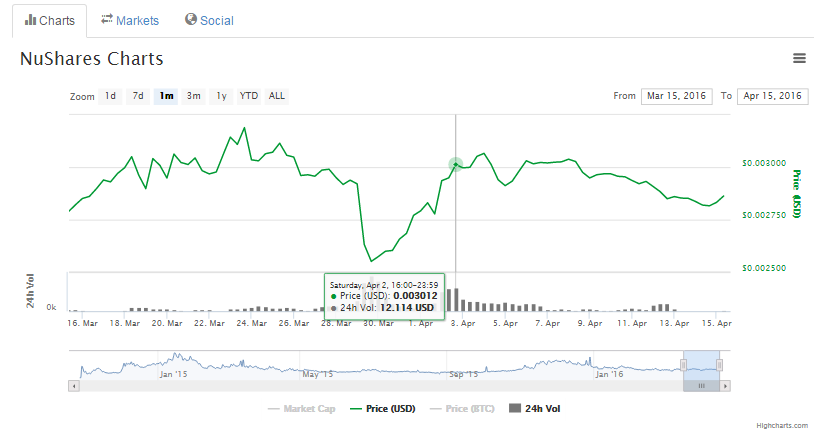
Task: Click the Jan '15 navigator label
Action: [x=173, y=374]
